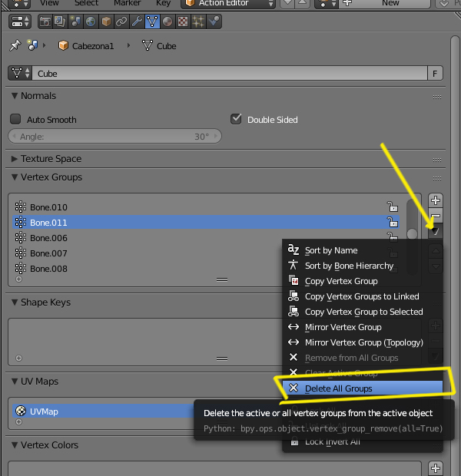The width and height of the screenshot is (461, 476).
Task: Choose Copy Vertex Groups to Linked
Action: [x=362, y=296]
